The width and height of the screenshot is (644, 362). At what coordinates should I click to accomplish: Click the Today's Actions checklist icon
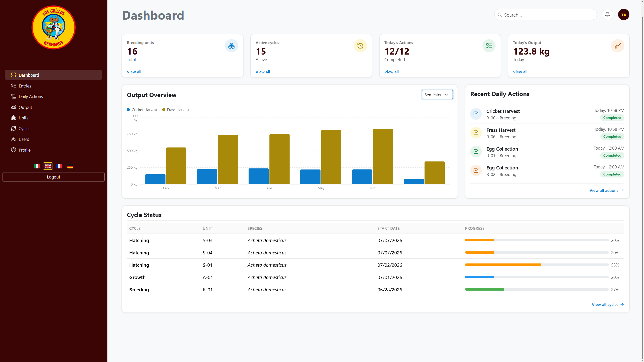coord(489,46)
